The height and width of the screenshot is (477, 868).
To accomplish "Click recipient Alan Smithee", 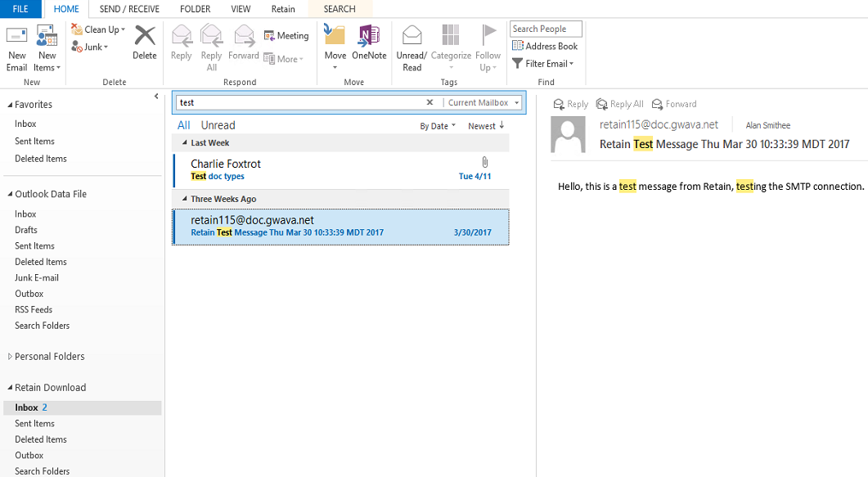I will click(x=768, y=126).
